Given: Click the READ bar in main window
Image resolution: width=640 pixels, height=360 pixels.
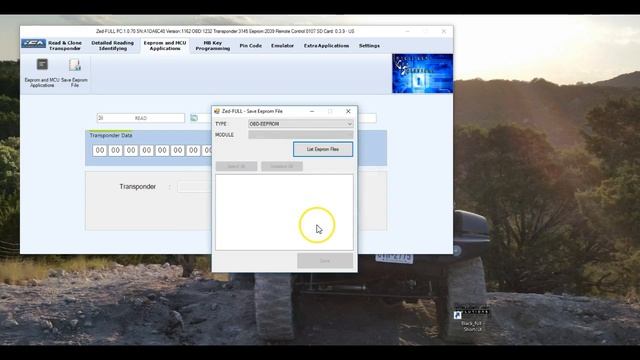Looking at the screenshot, I should pyautogui.click(x=141, y=118).
